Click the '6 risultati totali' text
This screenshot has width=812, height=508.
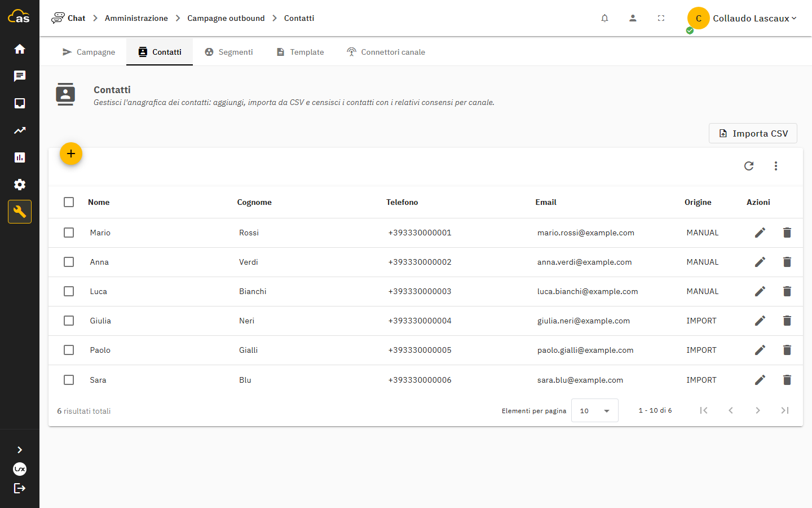[x=84, y=411]
